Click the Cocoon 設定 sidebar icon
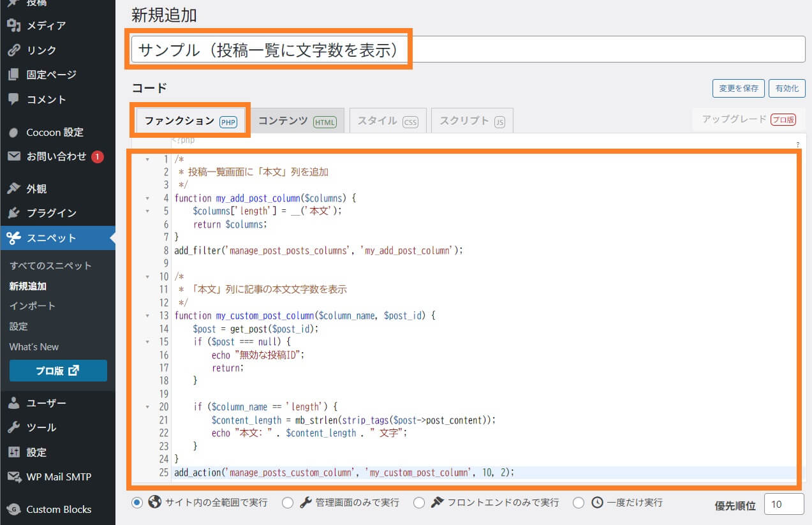 click(x=13, y=132)
